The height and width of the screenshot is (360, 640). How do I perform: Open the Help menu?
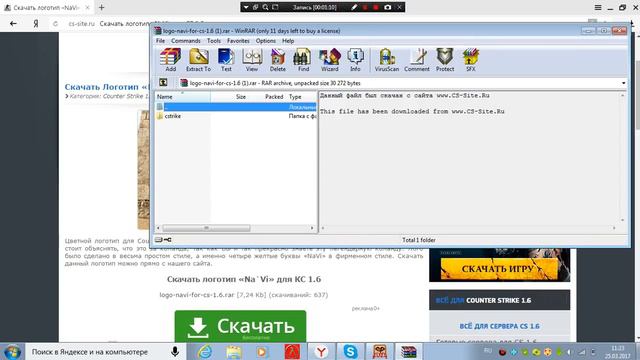288,41
